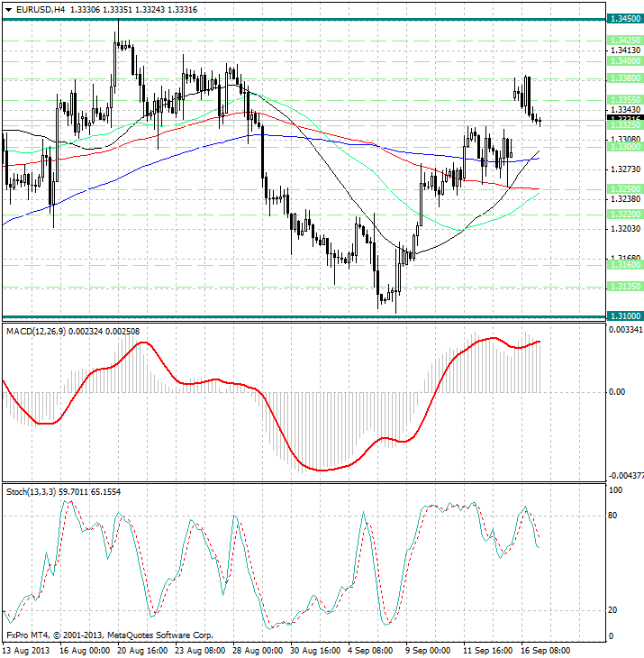Screen dimensions: 644x658
Task: Click the MACD scale minimum -0.004377
Action: coord(626,476)
